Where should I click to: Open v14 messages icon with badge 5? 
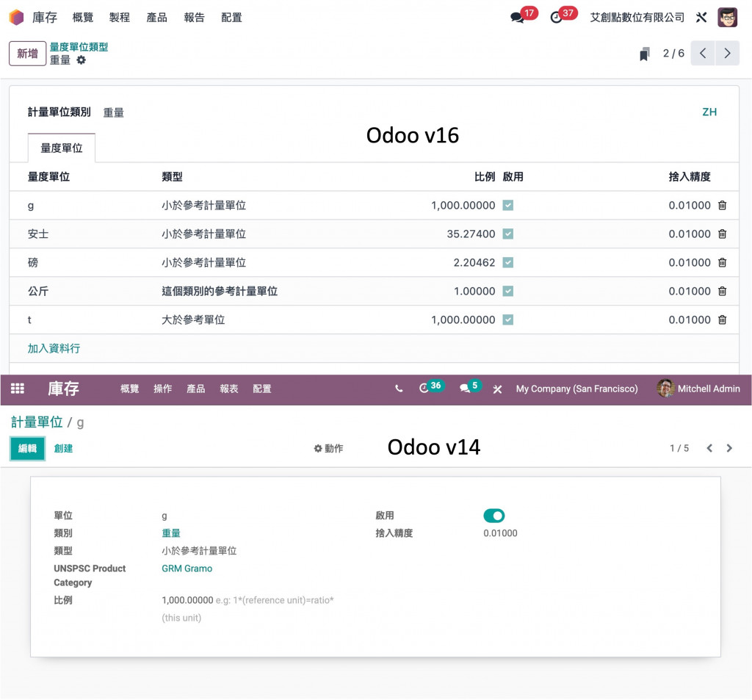tap(464, 389)
